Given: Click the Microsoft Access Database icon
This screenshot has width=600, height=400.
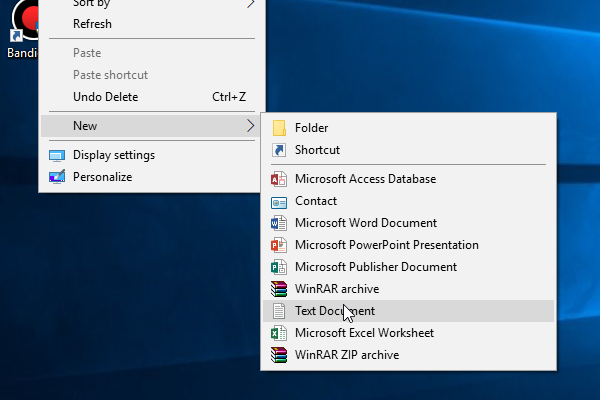Looking at the screenshot, I should coord(279,180).
